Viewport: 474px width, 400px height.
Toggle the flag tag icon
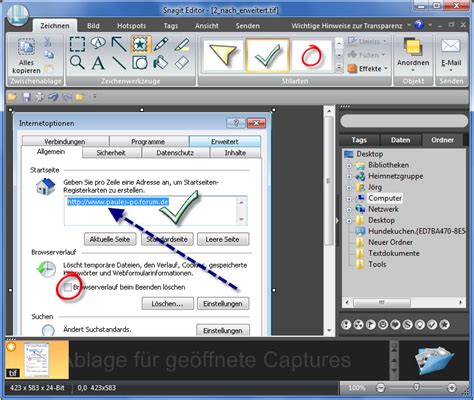(371, 324)
